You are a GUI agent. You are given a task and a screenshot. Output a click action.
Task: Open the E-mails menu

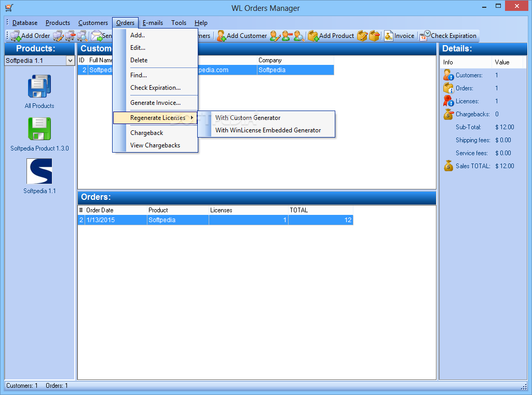coord(153,23)
